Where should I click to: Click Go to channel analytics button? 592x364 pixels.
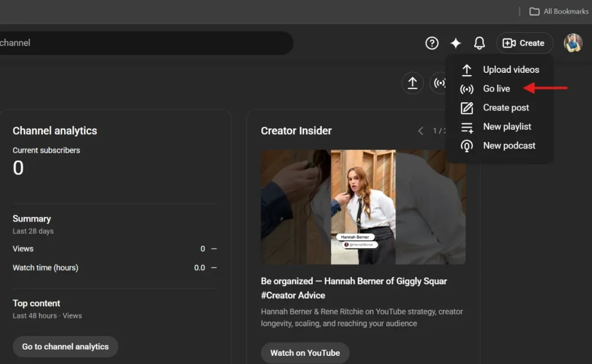click(65, 347)
